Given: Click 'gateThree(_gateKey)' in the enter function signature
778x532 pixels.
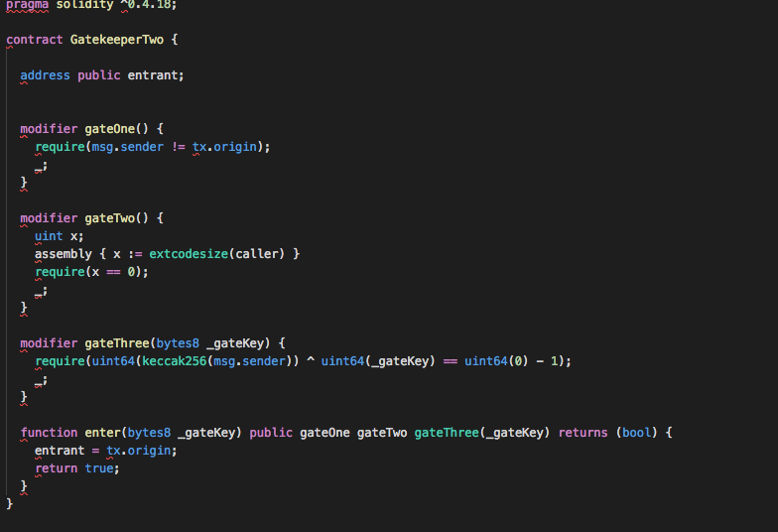Looking at the screenshot, I should (482, 433).
